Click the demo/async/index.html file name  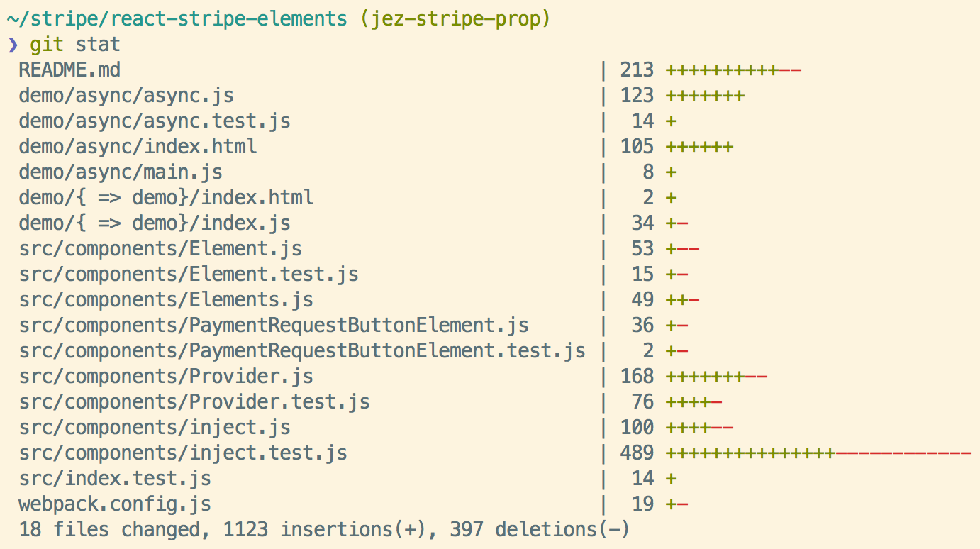point(138,147)
